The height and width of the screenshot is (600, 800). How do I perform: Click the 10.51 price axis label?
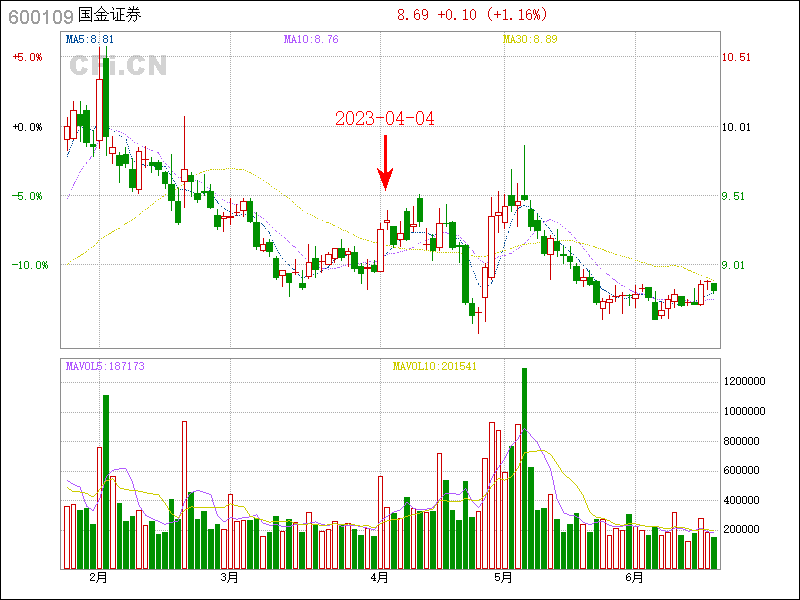736,58
